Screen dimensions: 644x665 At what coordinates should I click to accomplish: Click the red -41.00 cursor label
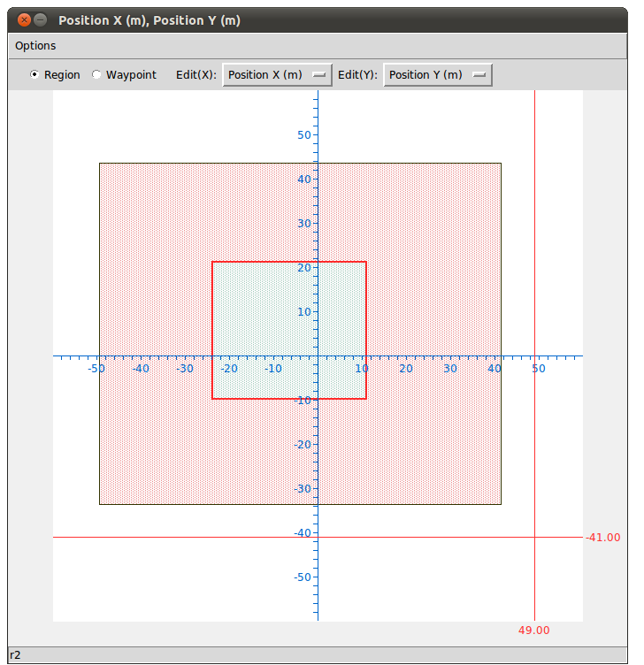[602, 538]
